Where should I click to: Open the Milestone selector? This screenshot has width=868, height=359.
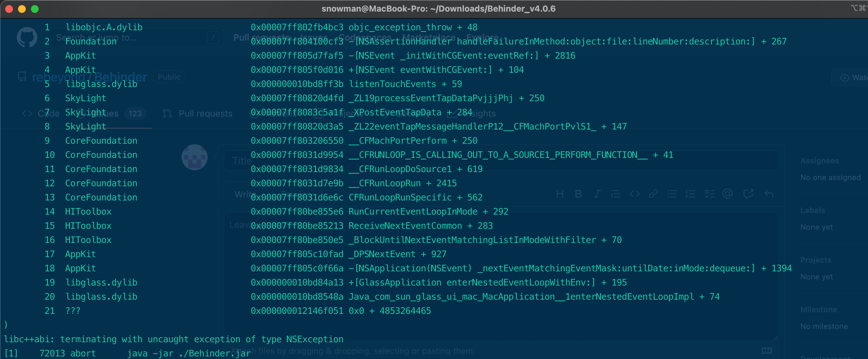pyautogui.click(x=819, y=309)
